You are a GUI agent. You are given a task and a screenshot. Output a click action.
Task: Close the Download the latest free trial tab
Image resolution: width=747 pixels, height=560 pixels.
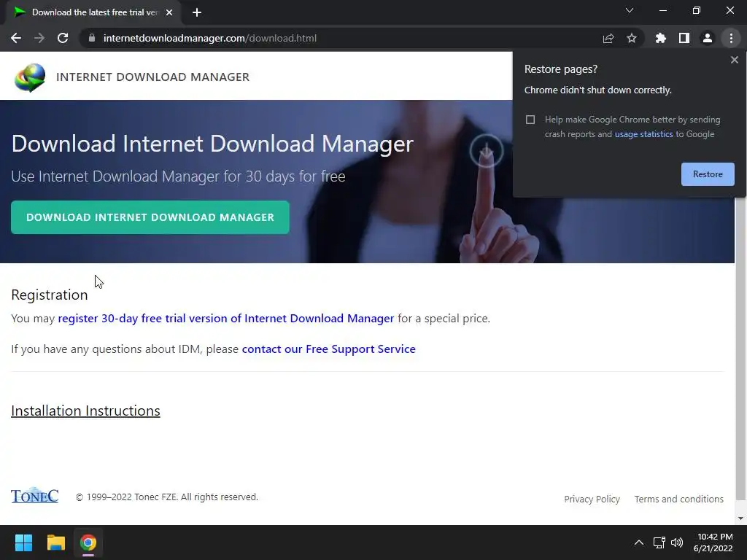pyautogui.click(x=169, y=12)
